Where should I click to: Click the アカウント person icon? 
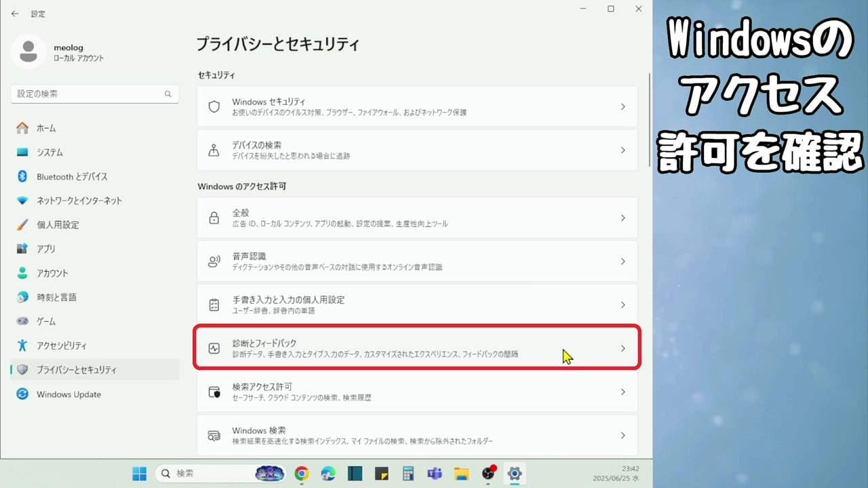click(22, 273)
